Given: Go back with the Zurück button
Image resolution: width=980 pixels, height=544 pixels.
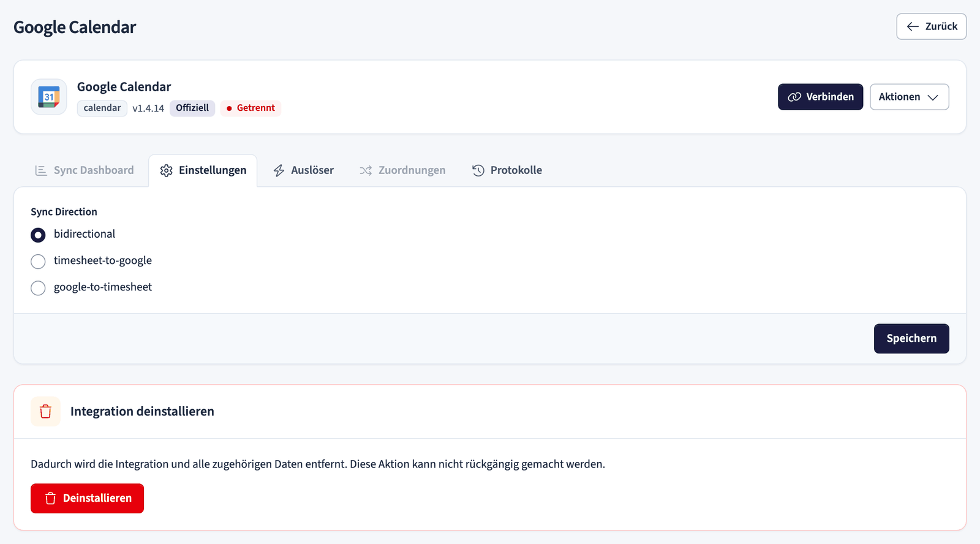Looking at the screenshot, I should (x=931, y=26).
